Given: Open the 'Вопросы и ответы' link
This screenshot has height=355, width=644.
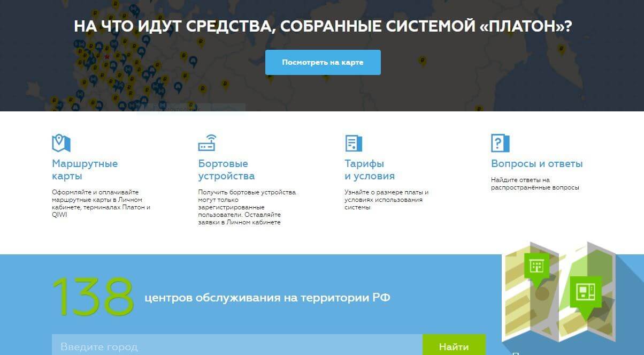Looking at the screenshot, I should coord(537,164).
